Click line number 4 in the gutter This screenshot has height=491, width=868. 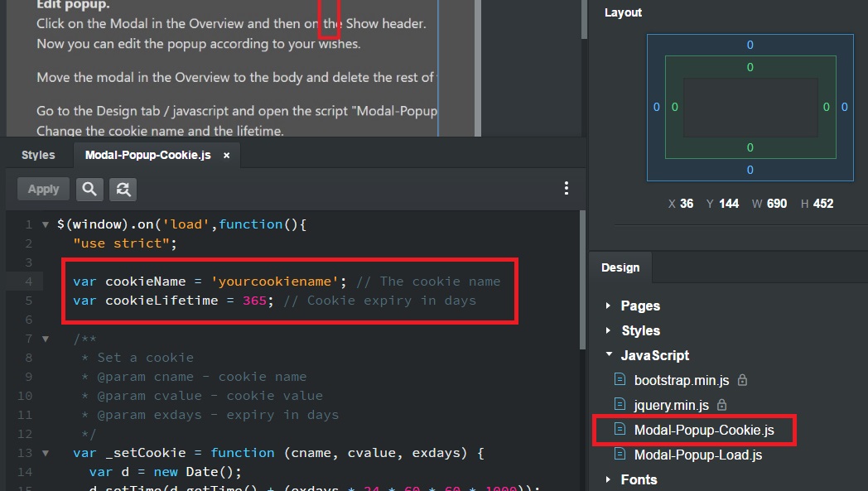(28, 282)
